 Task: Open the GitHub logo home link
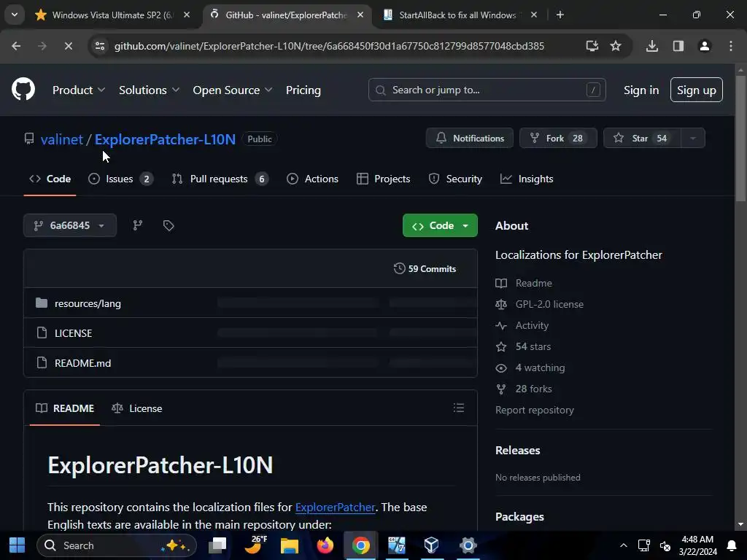point(23,89)
